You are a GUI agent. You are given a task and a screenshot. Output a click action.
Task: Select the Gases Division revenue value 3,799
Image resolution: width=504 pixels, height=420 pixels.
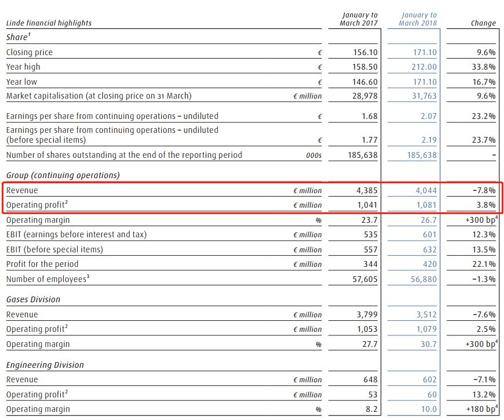(367, 314)
